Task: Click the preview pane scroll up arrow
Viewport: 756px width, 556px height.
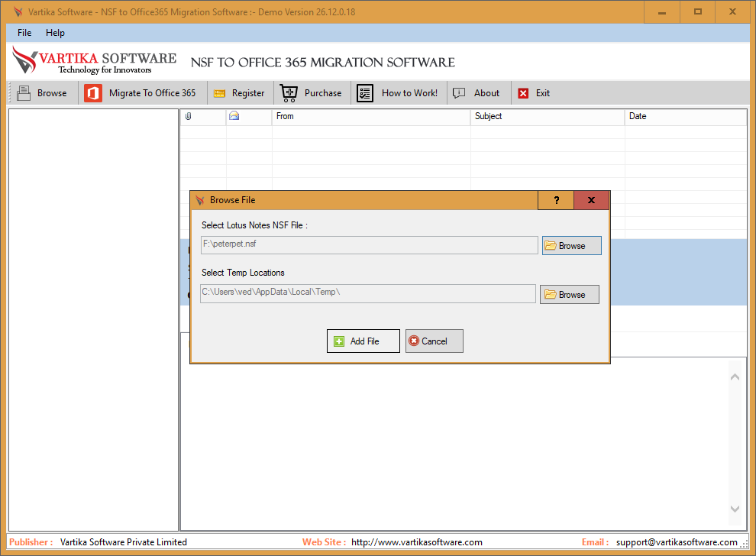Action: [735, 377]
